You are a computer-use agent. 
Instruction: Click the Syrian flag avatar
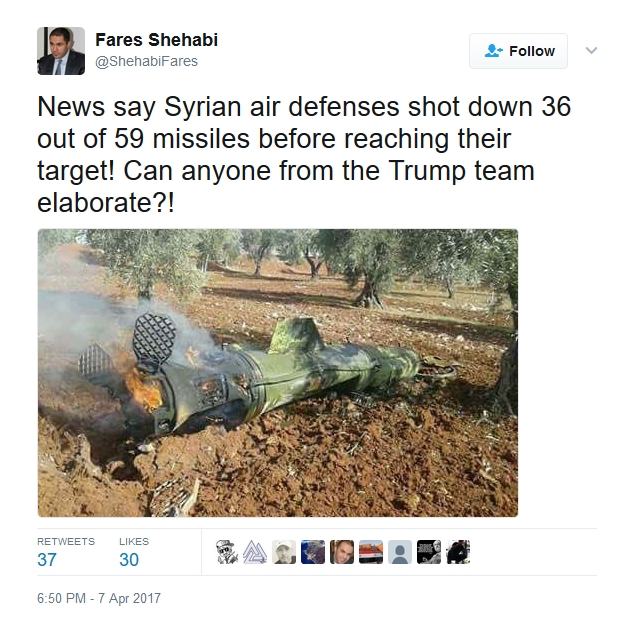(x=371, y=552)
